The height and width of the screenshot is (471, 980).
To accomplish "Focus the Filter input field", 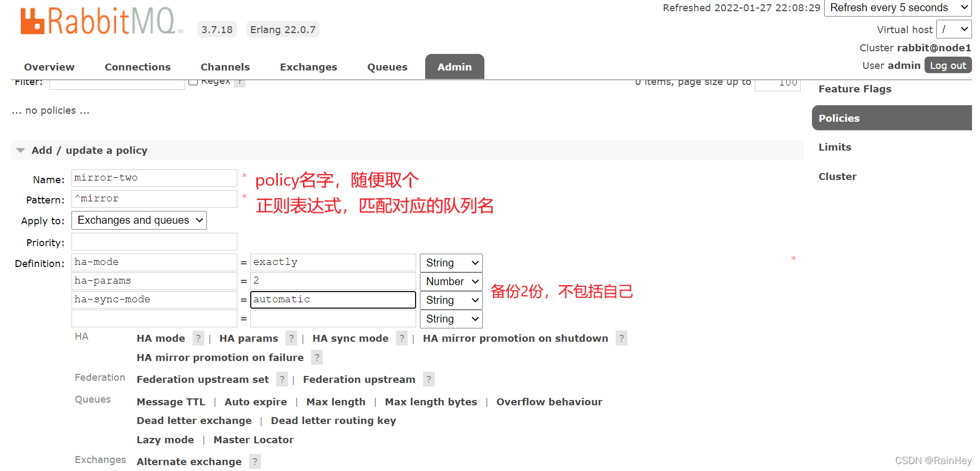I will point(117,84).
